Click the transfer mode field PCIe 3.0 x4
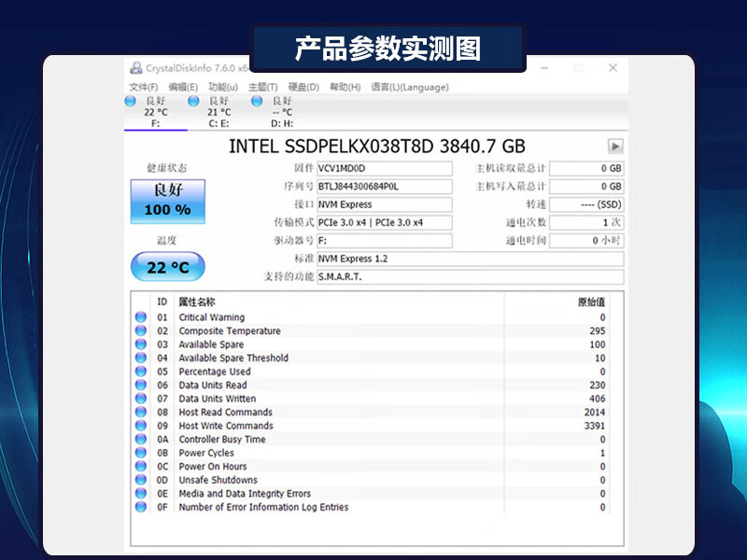Image resolution: width=747 pixels, height=560 pixels. 385,222
